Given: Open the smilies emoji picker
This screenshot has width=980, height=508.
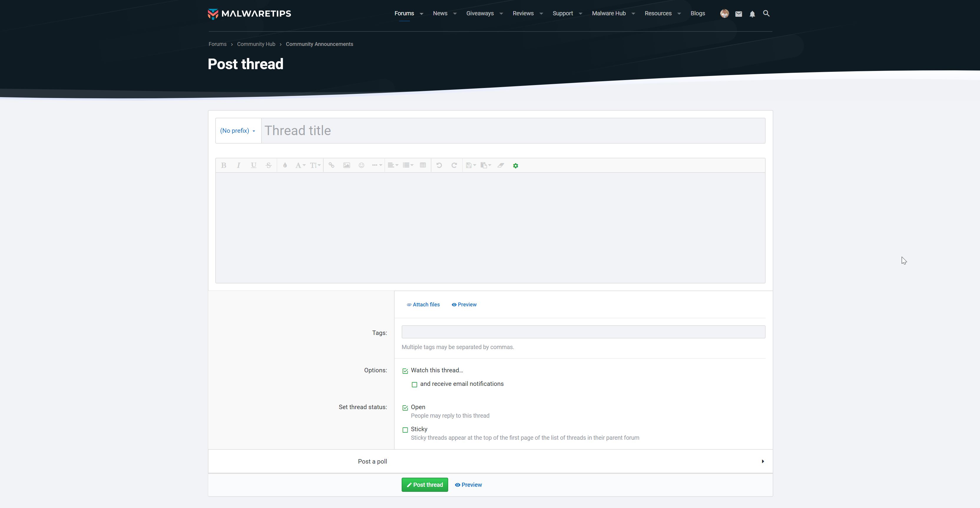Looking at the screenshot, I should (x=361, y=165).
